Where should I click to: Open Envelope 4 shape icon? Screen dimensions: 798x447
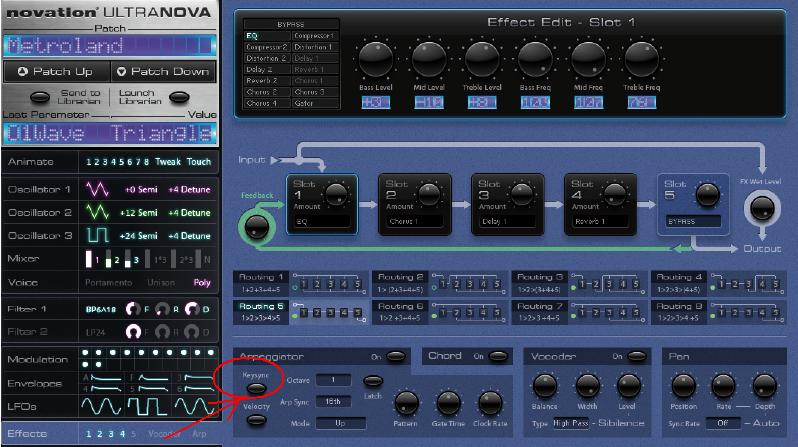coord(105,389)
